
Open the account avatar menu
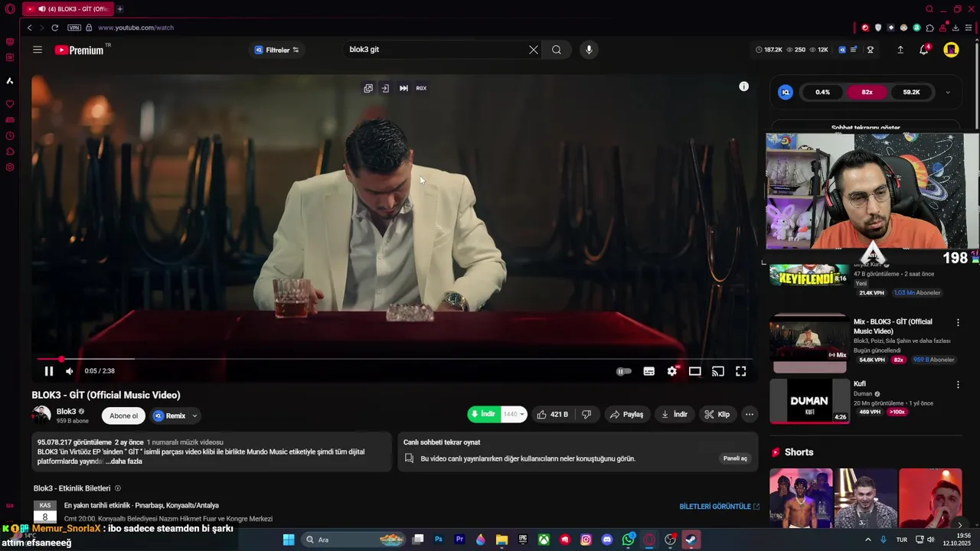tap(951, 50)
